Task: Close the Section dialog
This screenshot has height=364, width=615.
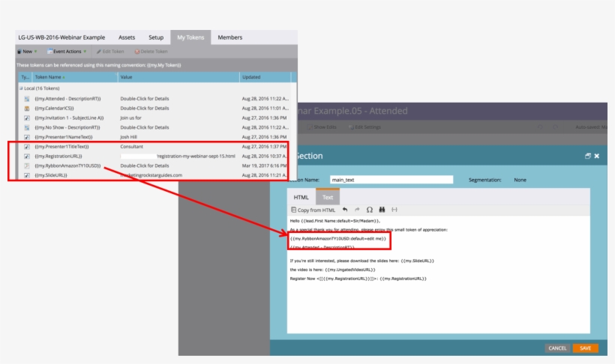Action: click(x=596, y=156)
